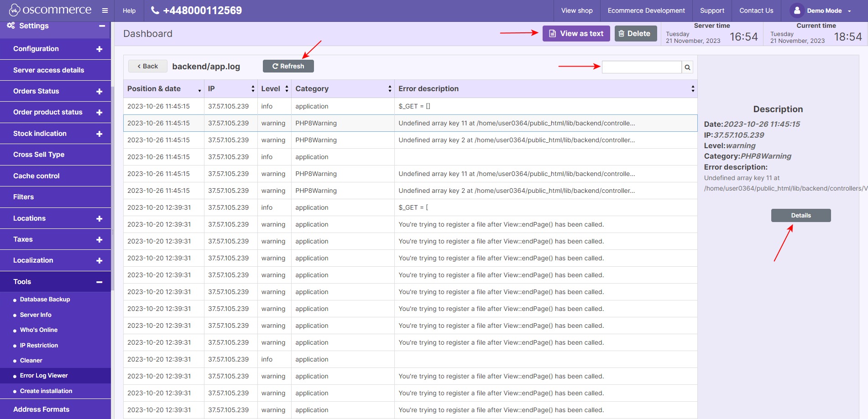Open the View shop menu

(576, 10)
